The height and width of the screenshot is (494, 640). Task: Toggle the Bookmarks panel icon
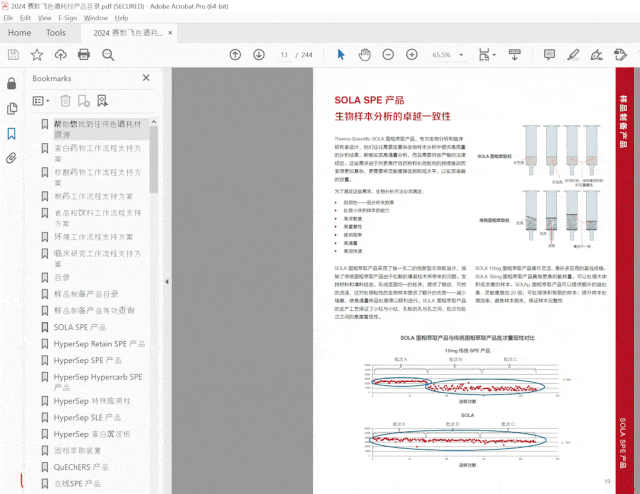[x=11, y=134]
